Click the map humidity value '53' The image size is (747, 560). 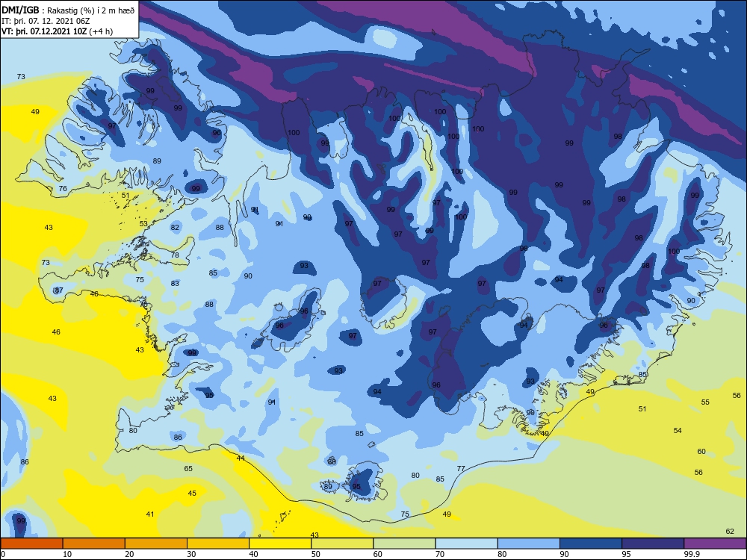(x=143, y=223)
